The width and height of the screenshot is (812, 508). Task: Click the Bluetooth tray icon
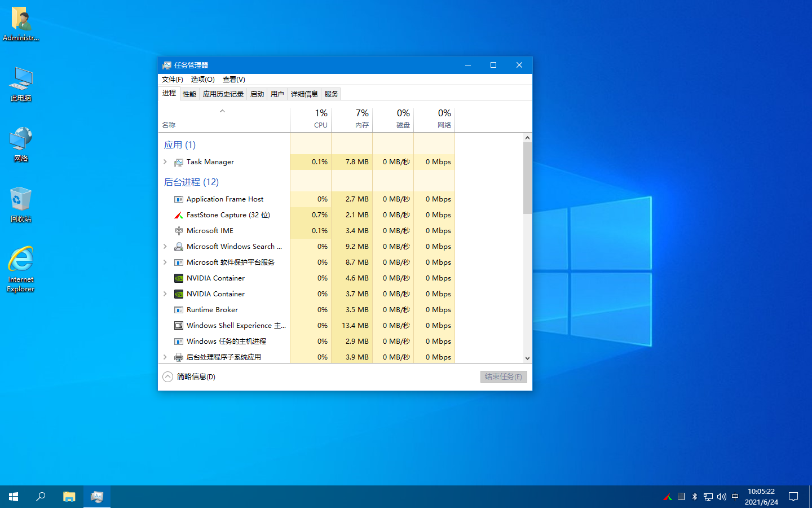695,497
